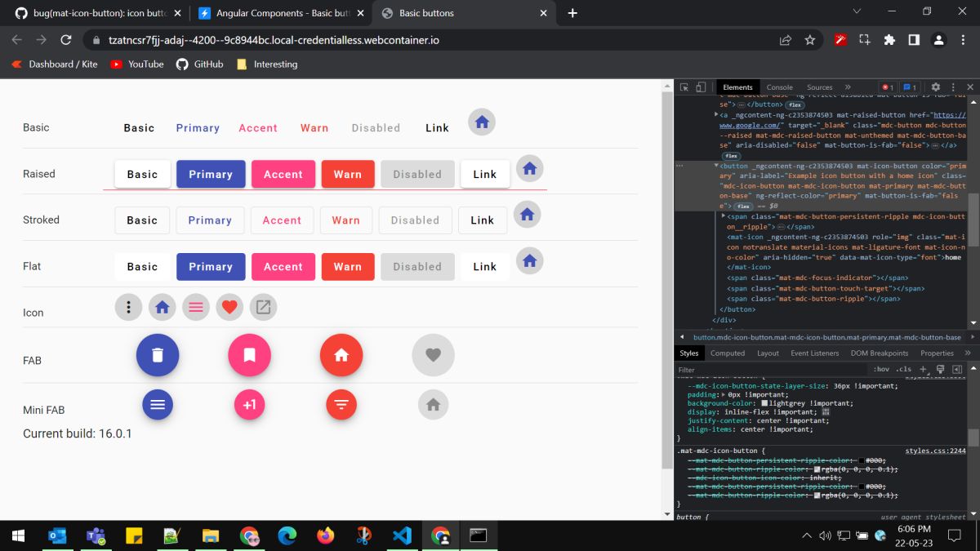980x551 pixels.
Task: Expand the <a> mat-raised-button element node
Action: (716, 115)
